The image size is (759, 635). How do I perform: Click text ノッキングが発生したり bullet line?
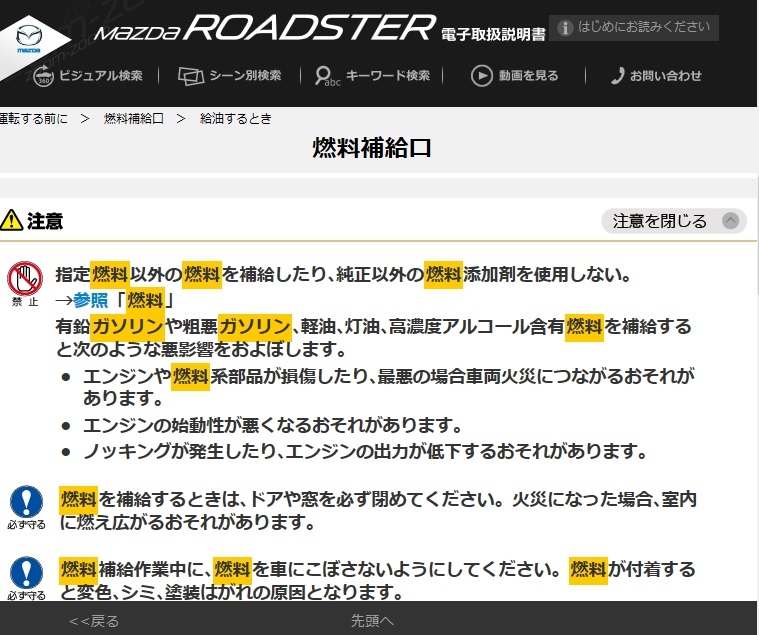[x=365, y=451]
